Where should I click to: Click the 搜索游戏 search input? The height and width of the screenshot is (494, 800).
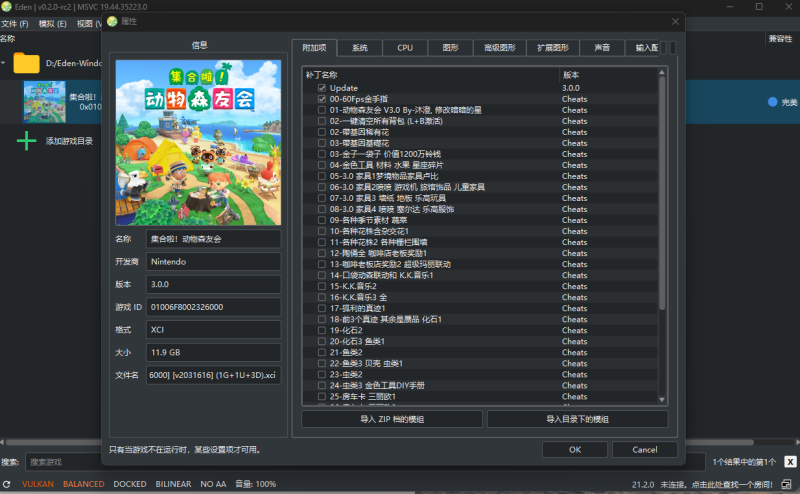365,462
